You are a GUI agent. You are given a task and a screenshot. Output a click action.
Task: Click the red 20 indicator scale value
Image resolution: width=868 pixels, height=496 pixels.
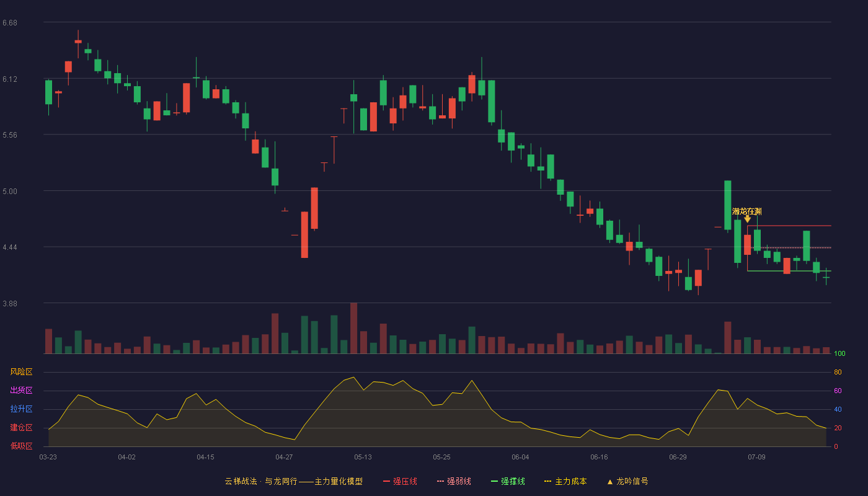point(838,428)
